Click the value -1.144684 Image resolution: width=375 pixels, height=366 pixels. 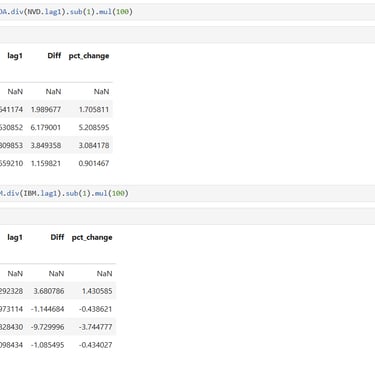click(x=47, y=309)
